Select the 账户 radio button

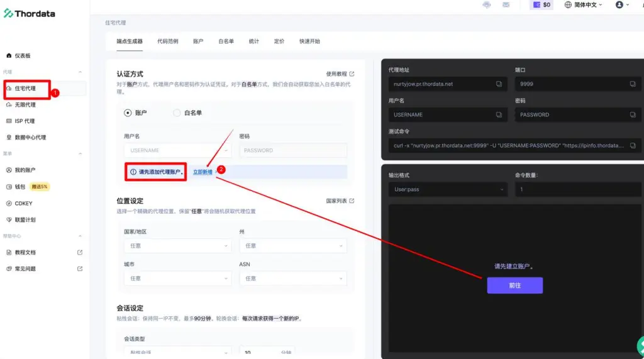[128, 113]
